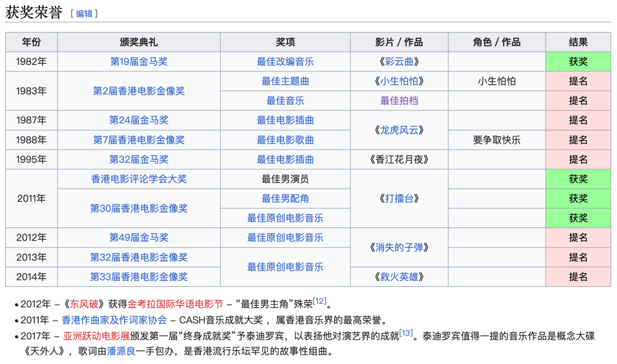
Task: Click the 最佳电影歌曲 link
Action: (x=285, y=139)
